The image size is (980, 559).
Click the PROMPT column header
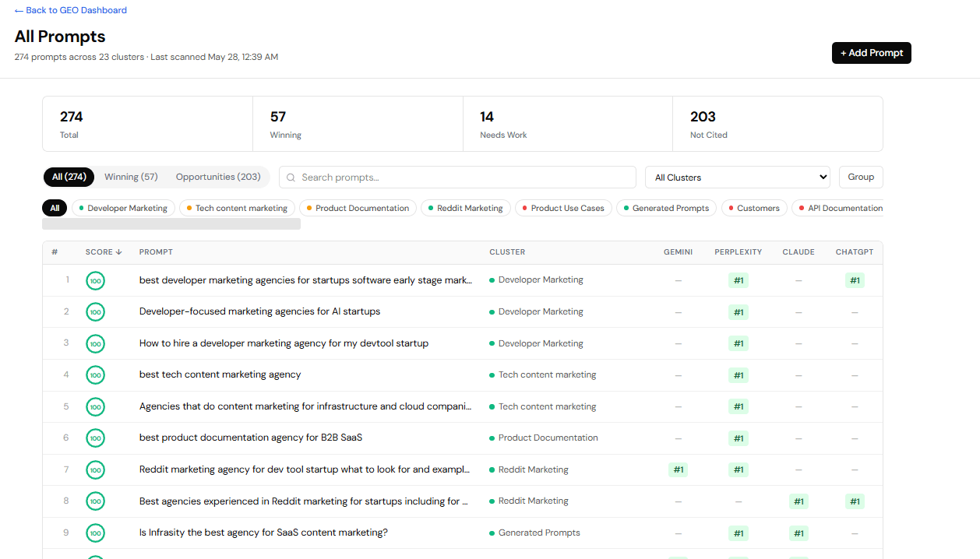(156, 252)
